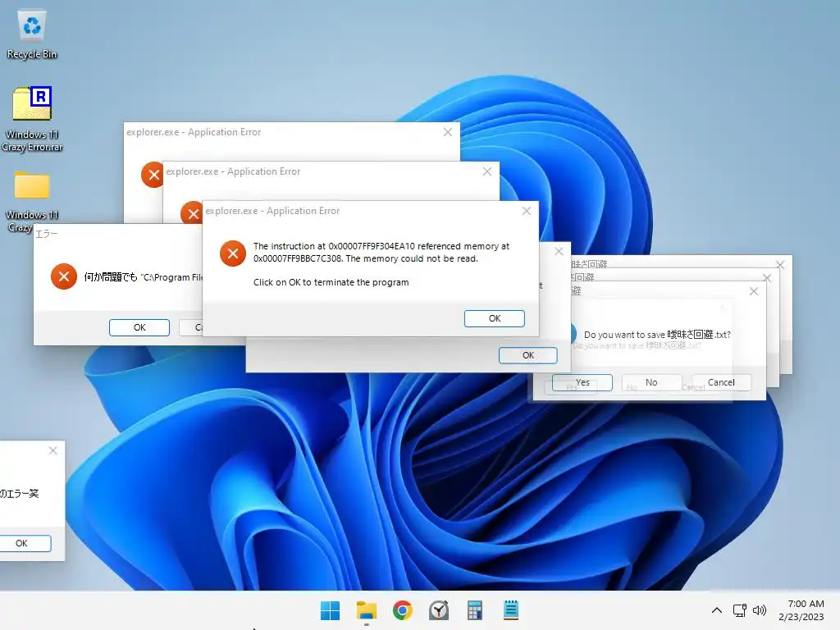Click the 'Click on OK to terminate the program' text
Viewport: 840px width, 630px height.
(x=331, y=282)
